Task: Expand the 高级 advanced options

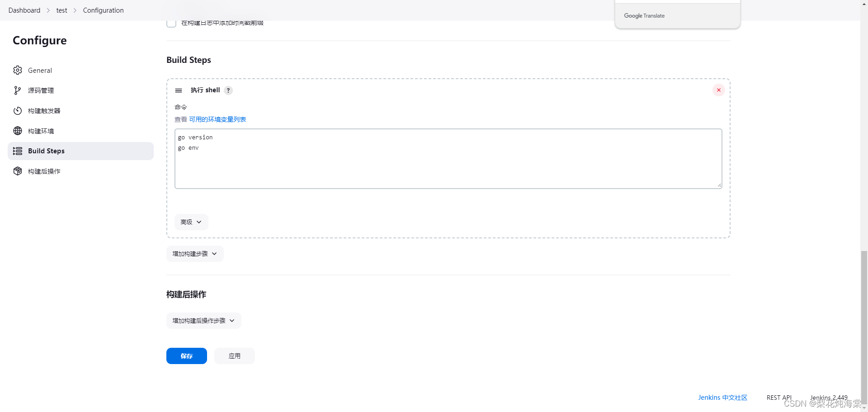Action: (x=191, y=222)
